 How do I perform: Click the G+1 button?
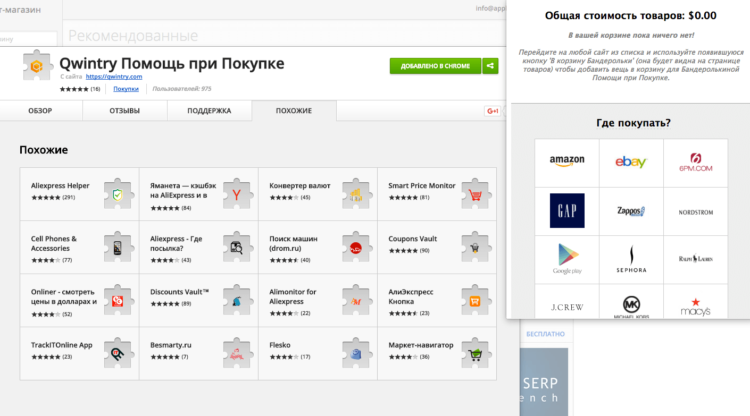tap(492, 111)
